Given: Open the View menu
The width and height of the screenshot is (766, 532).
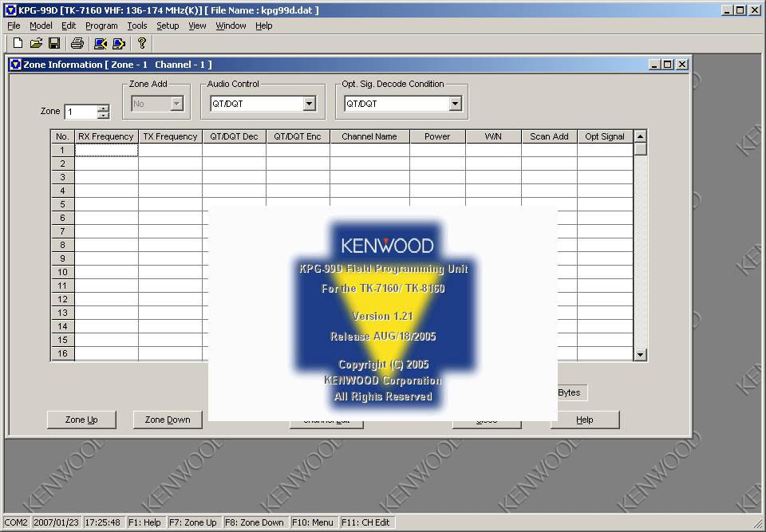Looking at the screenshot, I should [x=197, y=26].
